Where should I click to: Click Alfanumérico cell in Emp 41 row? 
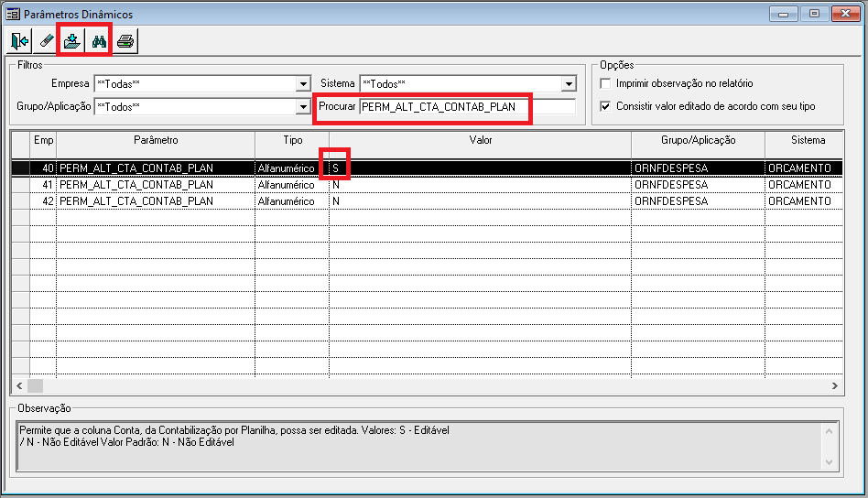click(292, 185)
